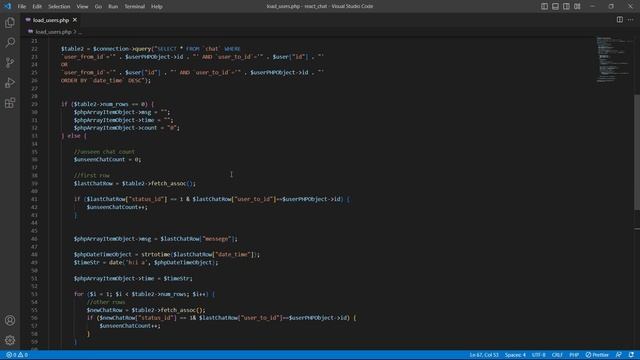Open the Search view

coord(10,42)
